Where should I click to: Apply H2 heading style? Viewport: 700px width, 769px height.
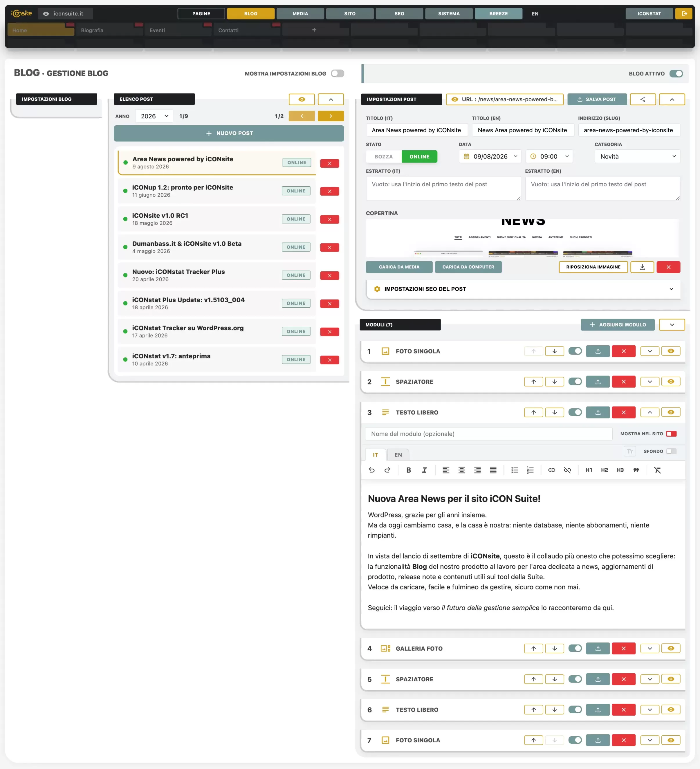click(x=605, y=470)
